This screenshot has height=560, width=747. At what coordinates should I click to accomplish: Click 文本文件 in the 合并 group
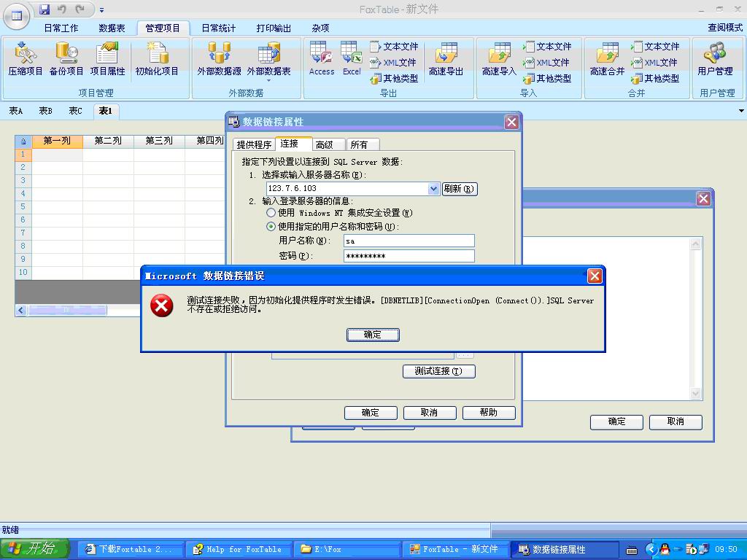pos(655,46)
